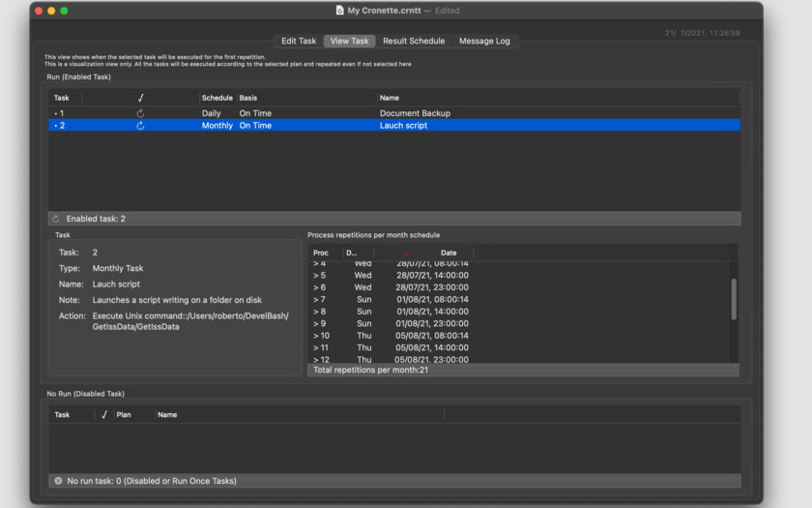Click checkmark column header in disabled tasks table
This screenshot has height=508, width=812.
click(x=104, y=414)
